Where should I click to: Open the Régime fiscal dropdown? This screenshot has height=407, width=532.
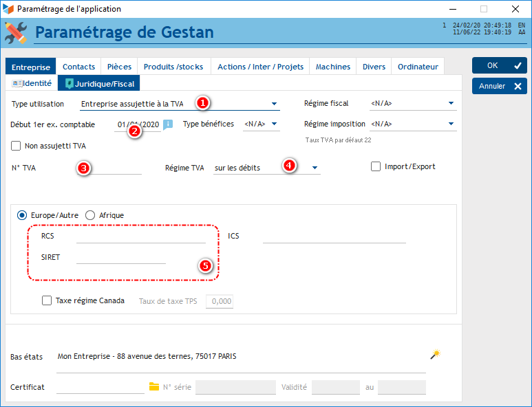451,104
